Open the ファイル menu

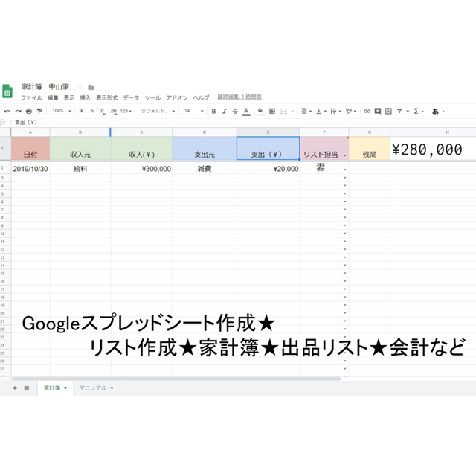click(31, 97)
